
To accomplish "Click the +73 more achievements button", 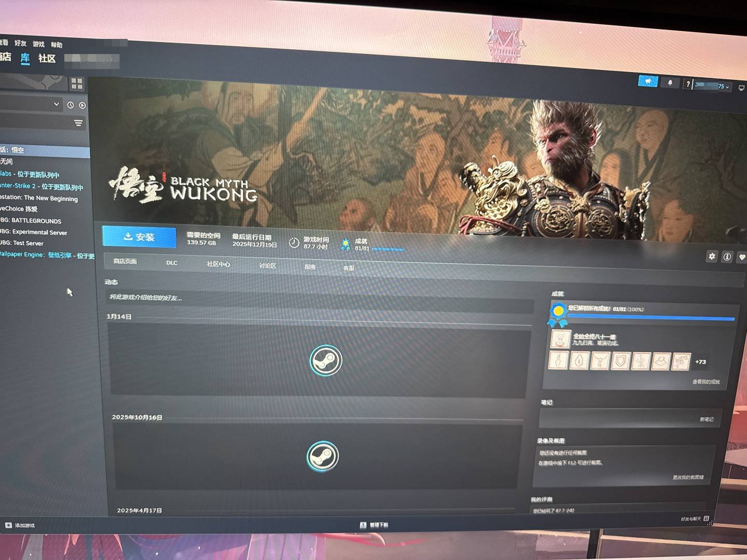I will coord(700,362).
